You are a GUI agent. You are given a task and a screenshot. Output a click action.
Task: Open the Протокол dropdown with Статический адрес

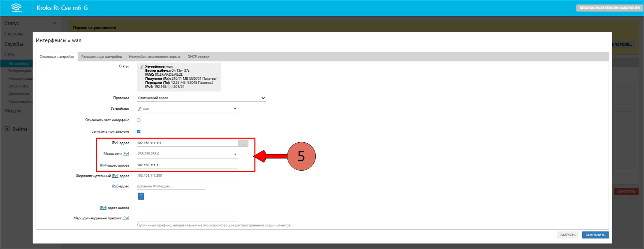tap(201, 98)
